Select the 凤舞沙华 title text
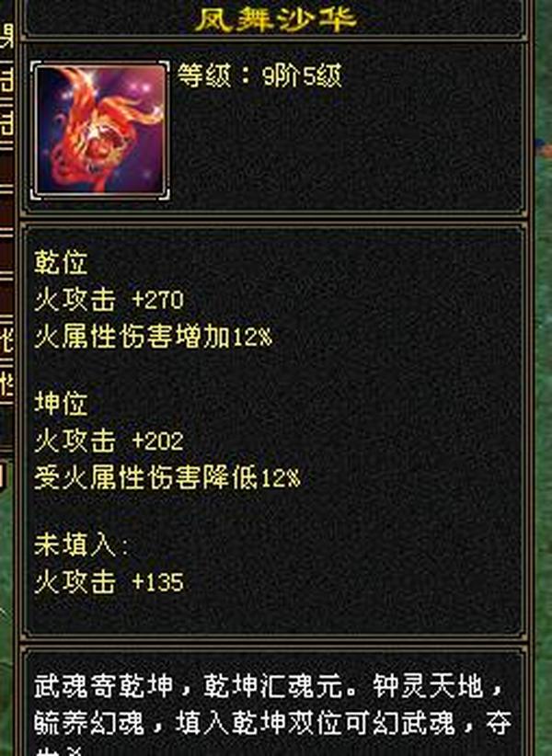The image size is (552, 756). coord(276,18)
